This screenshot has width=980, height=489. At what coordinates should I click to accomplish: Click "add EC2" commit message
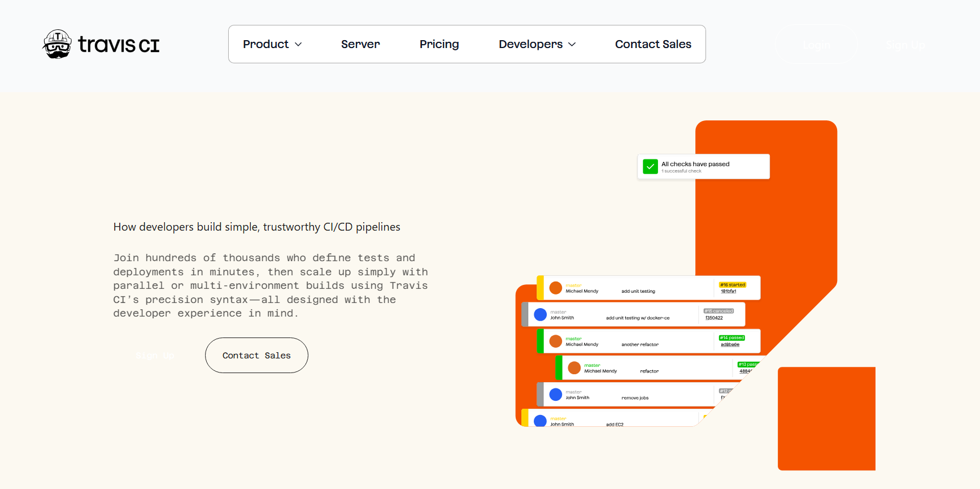point(615,424)
